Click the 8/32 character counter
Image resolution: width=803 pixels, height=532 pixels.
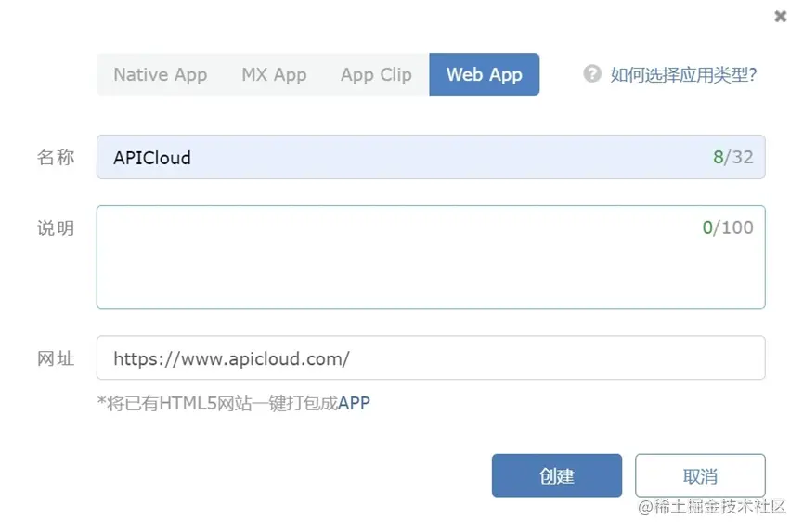732,157
